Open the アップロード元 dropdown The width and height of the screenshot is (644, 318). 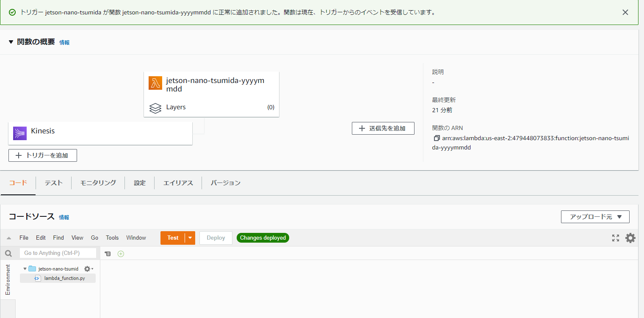pyautogui.click(x=595, y=217)
